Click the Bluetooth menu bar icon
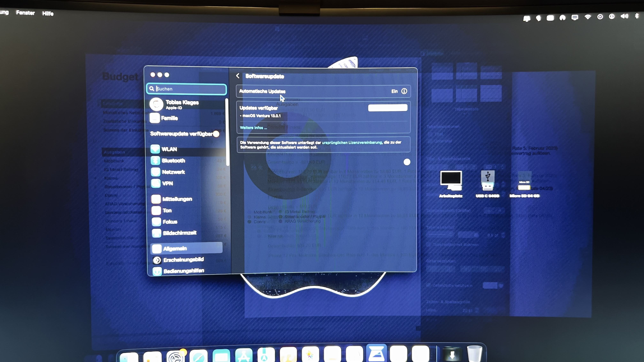 click(x=637, y=16)
